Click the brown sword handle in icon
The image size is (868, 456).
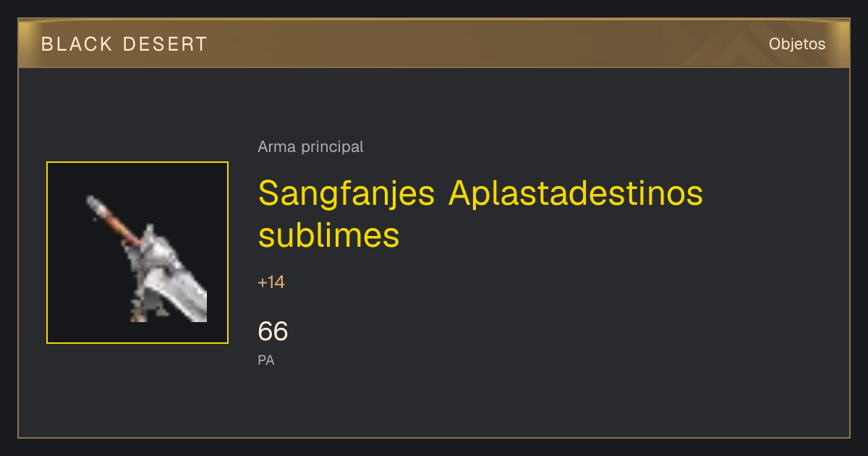pos(114,220)
